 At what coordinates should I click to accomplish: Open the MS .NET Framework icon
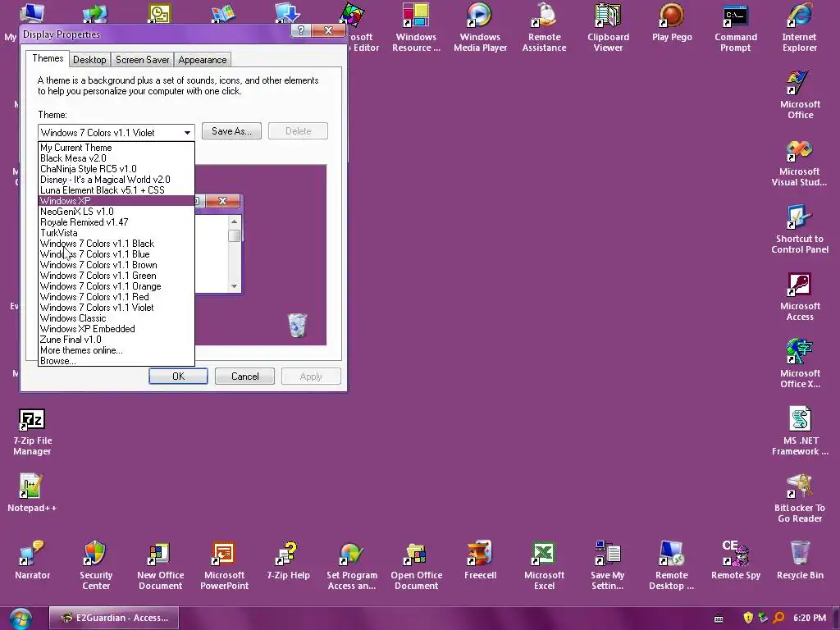pyautogui.click(x=801, y=431)
